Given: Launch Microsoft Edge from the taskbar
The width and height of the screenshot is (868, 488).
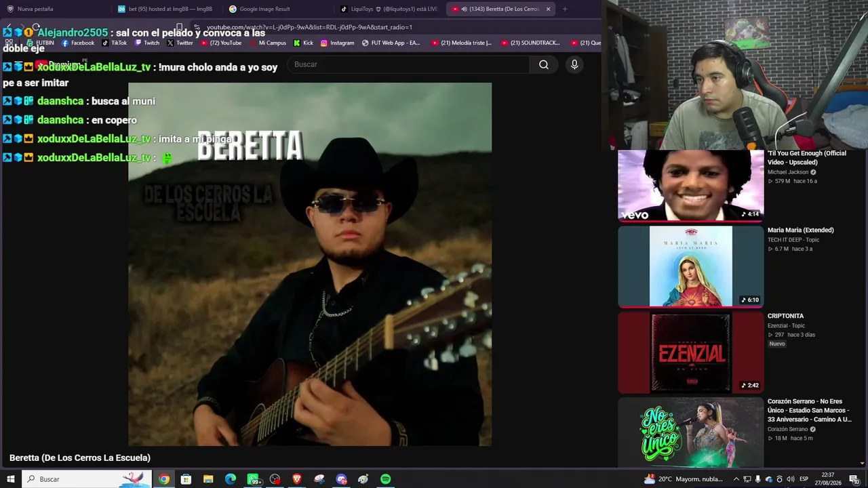Looking at the screenshot, I should [231, 479].
